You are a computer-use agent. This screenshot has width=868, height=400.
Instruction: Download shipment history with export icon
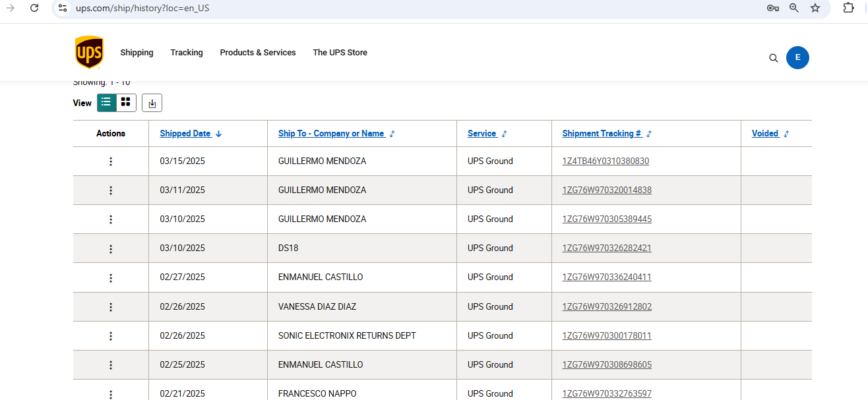coord(152,103)
